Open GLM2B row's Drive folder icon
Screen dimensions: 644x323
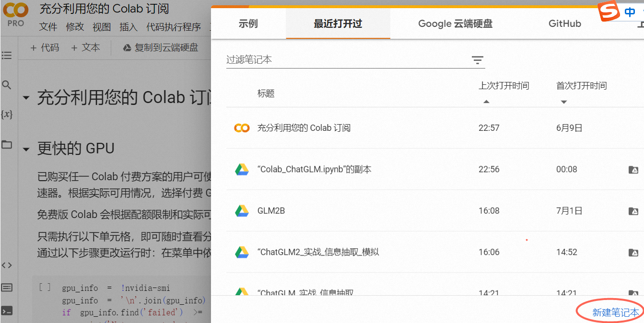click(x=633, y=211)
